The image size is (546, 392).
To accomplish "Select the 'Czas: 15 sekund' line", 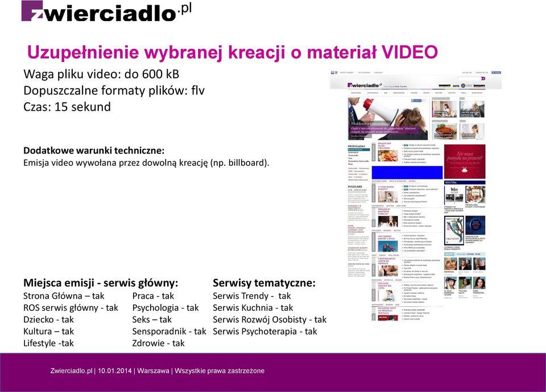I will [67, 106].
